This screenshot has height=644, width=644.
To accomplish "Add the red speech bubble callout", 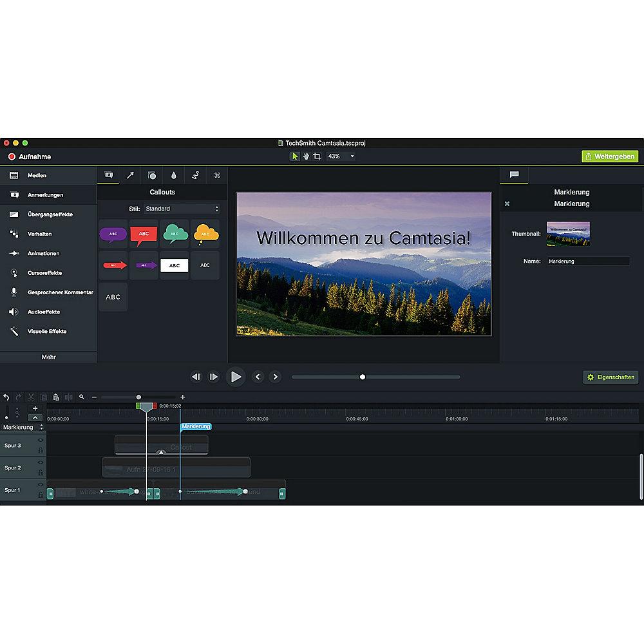I will point(144,234).
